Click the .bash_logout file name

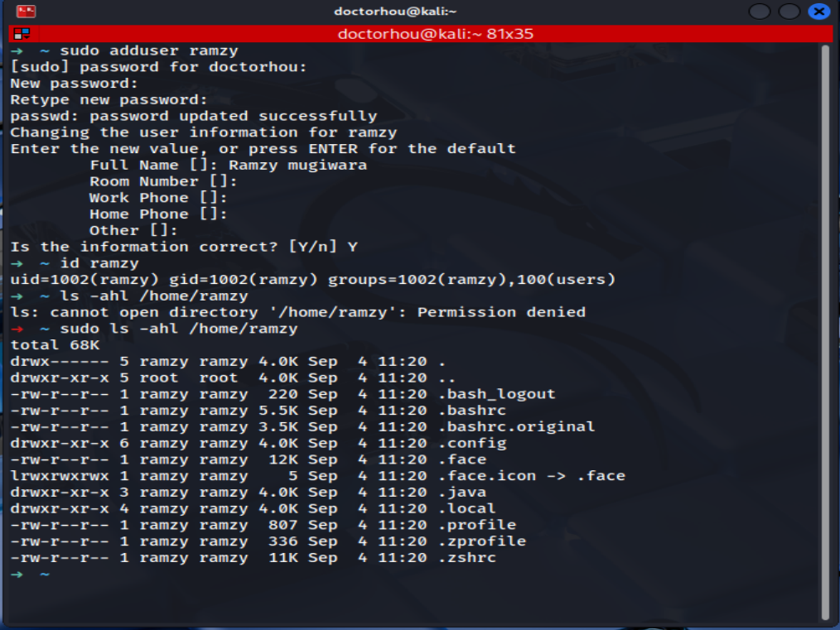(497, 394)
